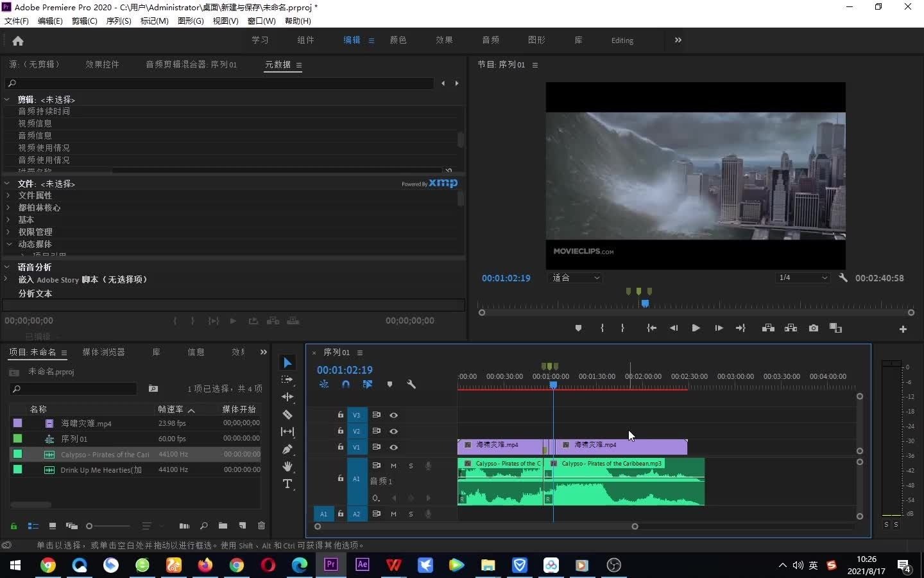Open playback resolution 1/4 dropdown

point(802,278)
